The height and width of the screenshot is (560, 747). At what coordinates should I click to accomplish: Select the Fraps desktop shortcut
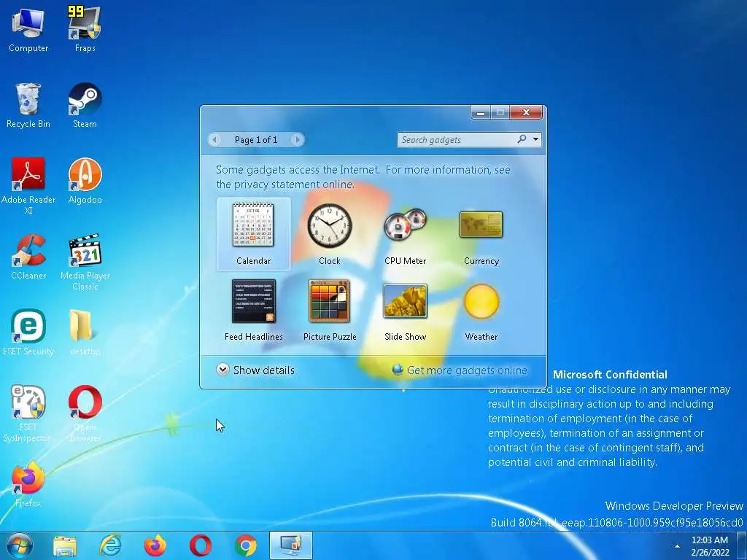[85, 29]
